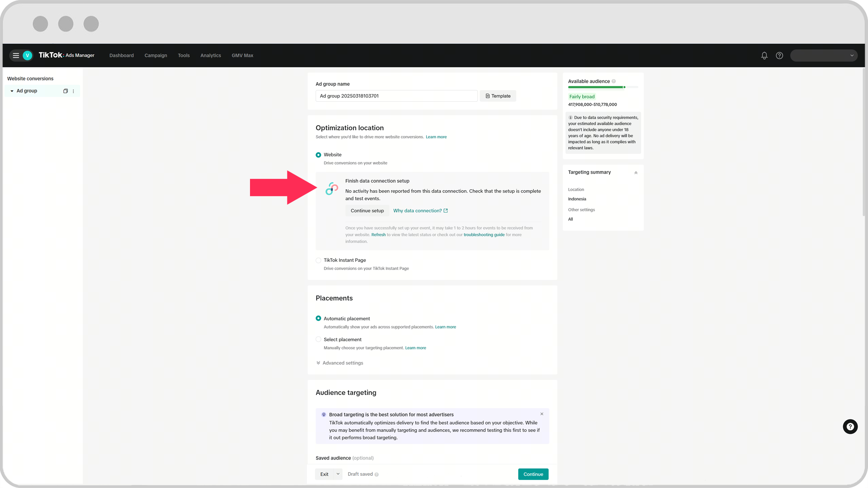
Task: Open the hamburger menu next to TikTok logo
Action: pyautogui.click(x=15, y=56)
